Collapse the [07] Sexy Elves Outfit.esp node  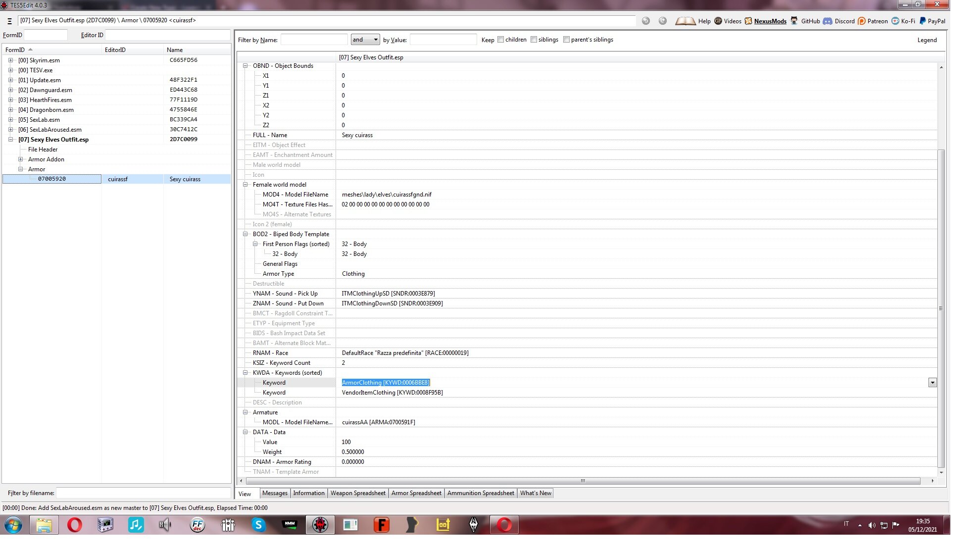tap(10, 139)
